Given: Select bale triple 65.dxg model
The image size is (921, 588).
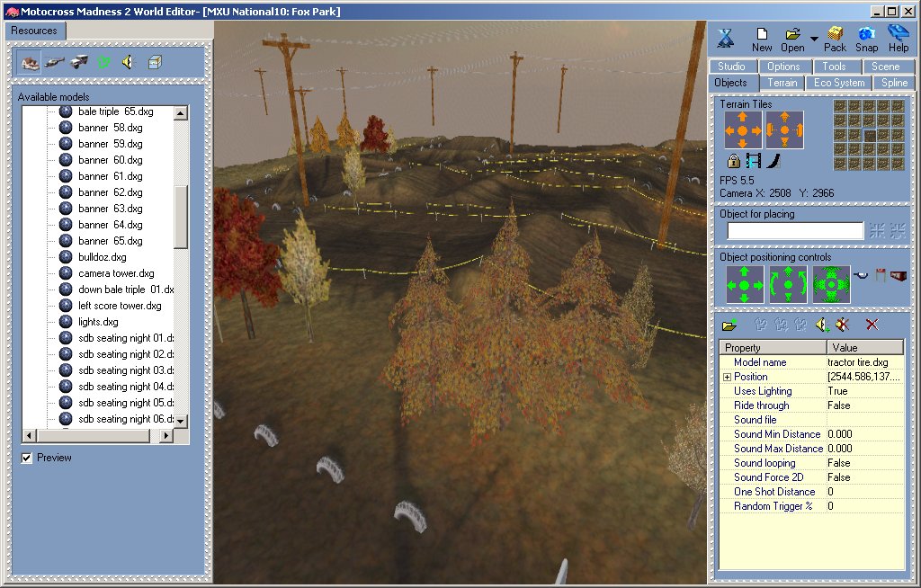Looking at the screenshot, I should 116,111.
